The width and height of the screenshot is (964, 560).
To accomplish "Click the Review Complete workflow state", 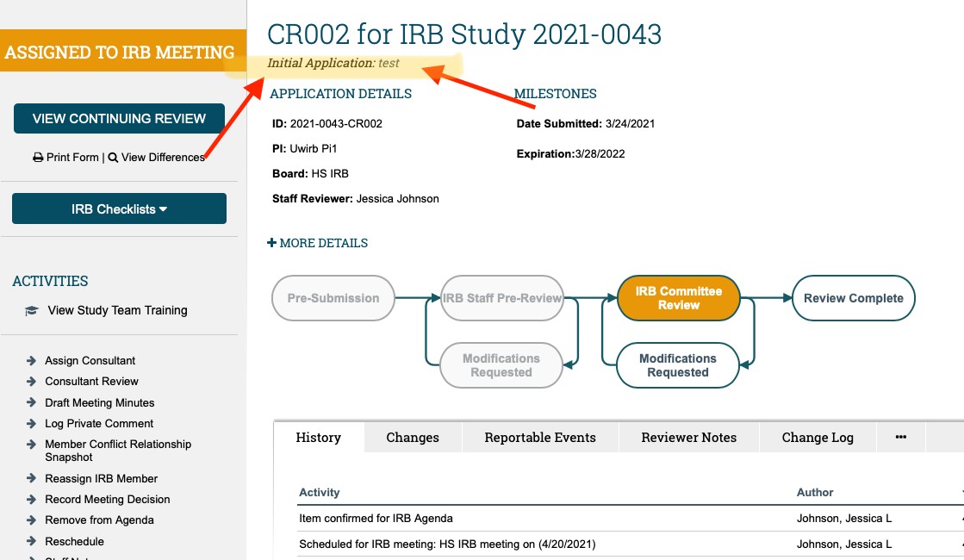I will point(854,298).
